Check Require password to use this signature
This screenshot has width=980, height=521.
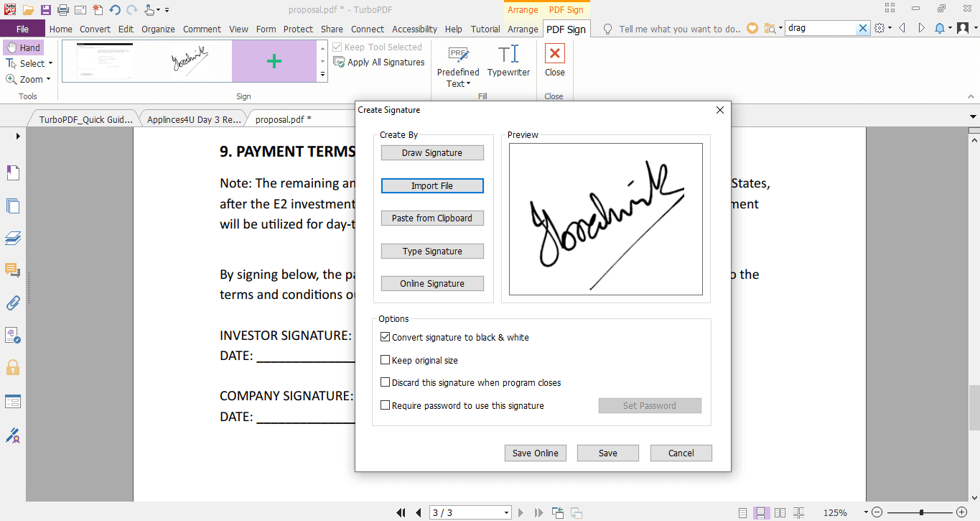pos(385,405)
